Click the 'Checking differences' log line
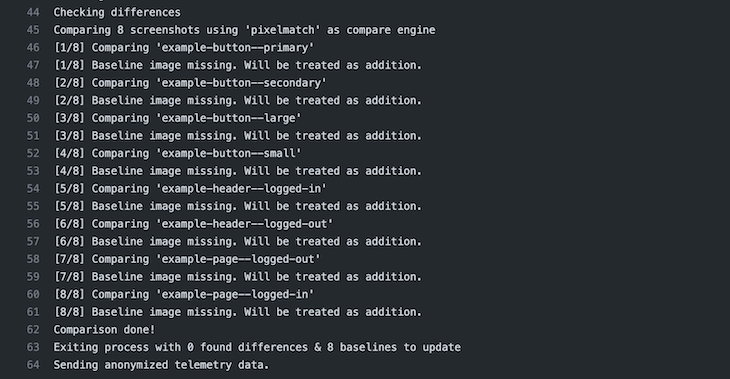 pyautogui.click(x=117, y=12)
